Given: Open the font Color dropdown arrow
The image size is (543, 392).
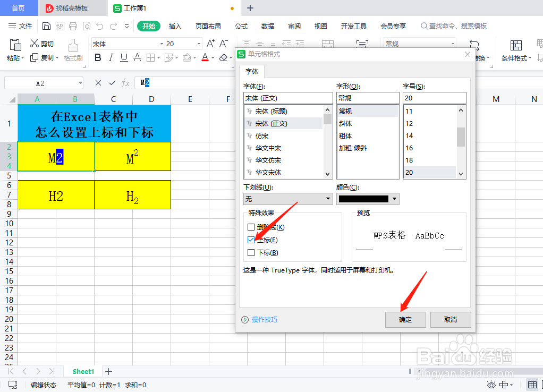Looking at the screenshot, I should [394, 199].
